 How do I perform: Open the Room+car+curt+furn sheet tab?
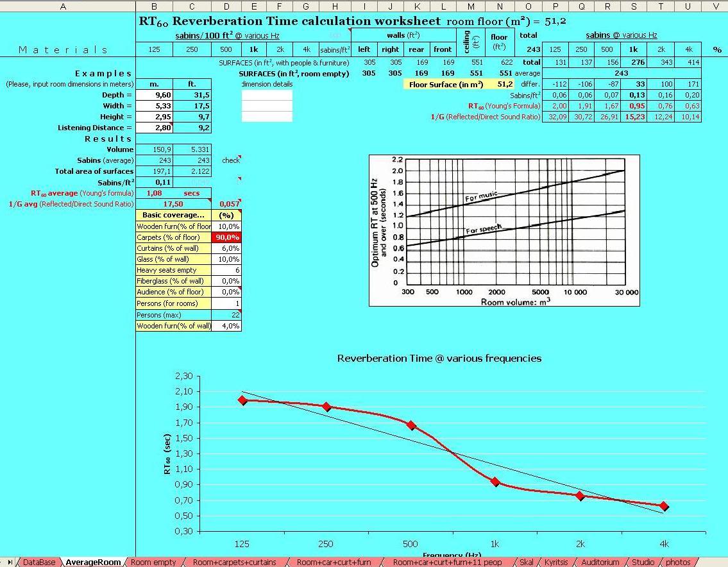334,563
